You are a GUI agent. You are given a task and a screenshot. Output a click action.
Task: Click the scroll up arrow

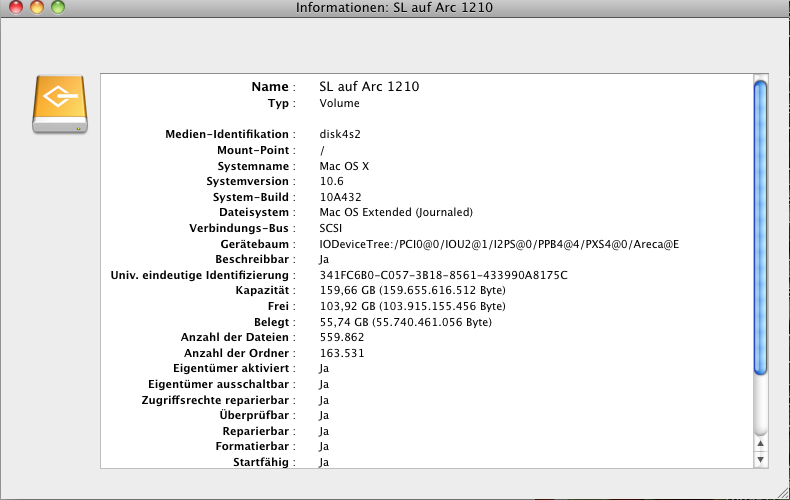(x=760, y=444)
